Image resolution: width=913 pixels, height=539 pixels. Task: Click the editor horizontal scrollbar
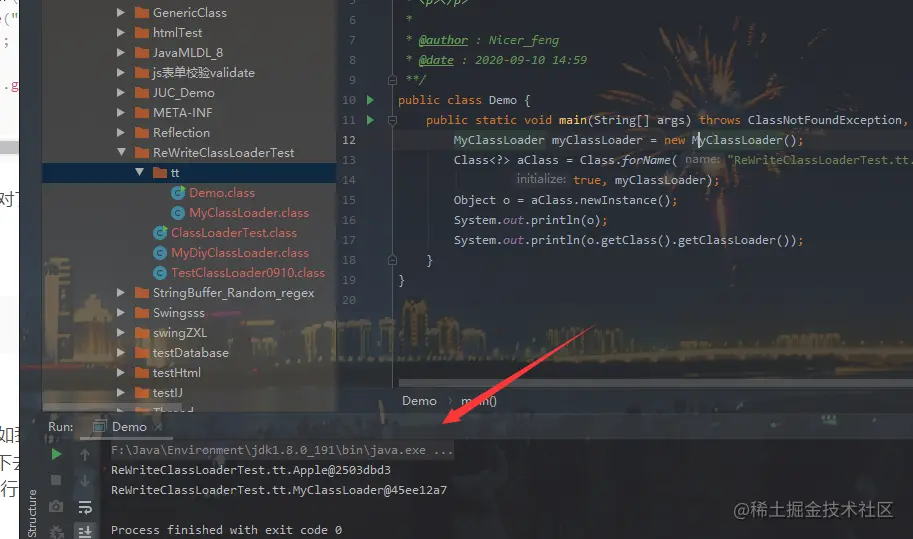(656, 383)
